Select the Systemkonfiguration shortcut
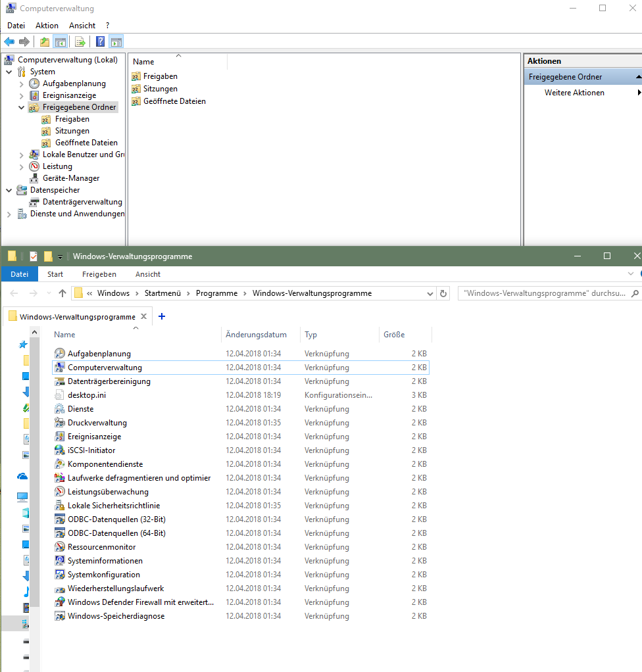The image size is (642, 672). click(x=240, y=575)
